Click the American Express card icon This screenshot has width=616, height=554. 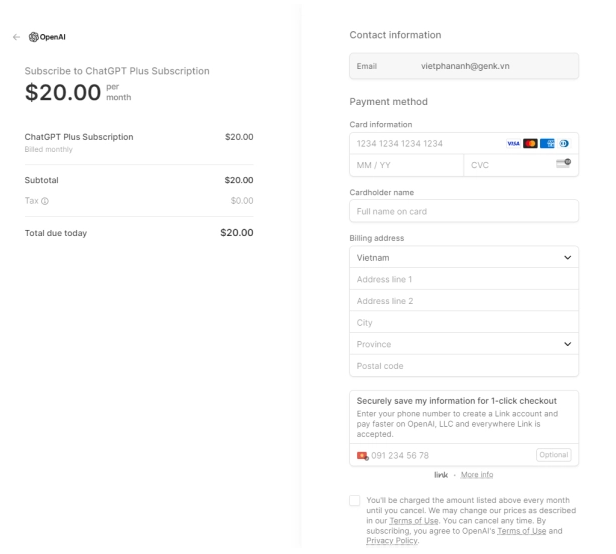(x=547, y=144)
